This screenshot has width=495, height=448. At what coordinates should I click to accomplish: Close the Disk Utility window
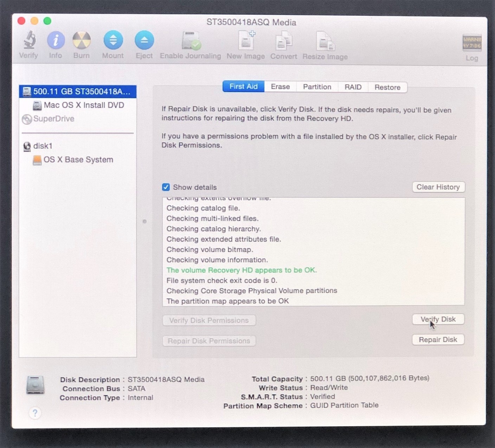(21, 21)
